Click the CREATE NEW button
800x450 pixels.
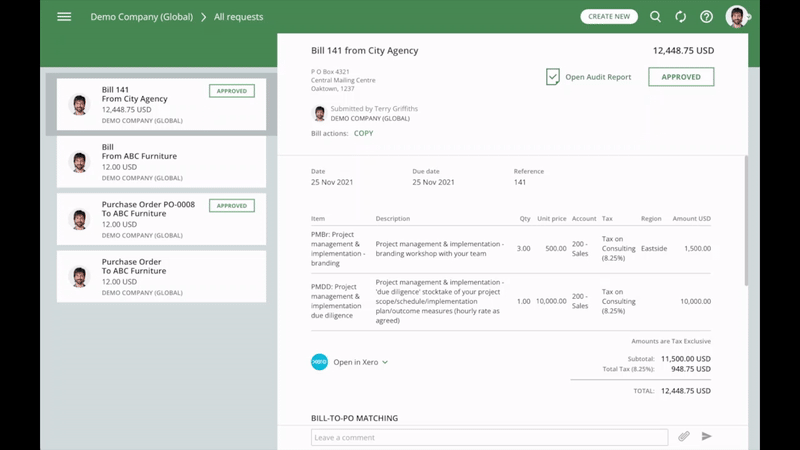pyautogui.click(x=609, y=16)
